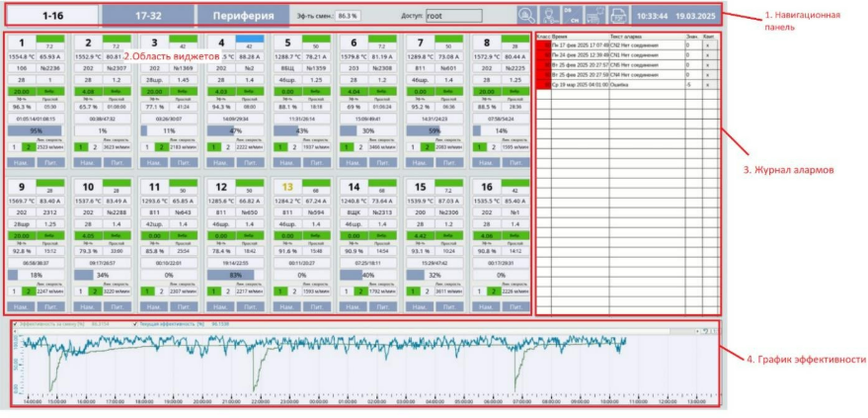Select option 2 in widget 12
Screen dimensions: 868x418
[226, 292]
